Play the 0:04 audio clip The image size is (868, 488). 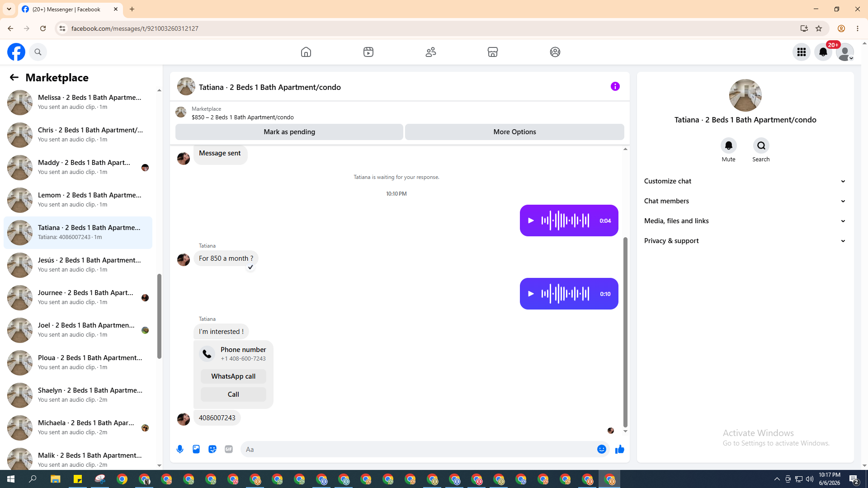tap(531, 221)
